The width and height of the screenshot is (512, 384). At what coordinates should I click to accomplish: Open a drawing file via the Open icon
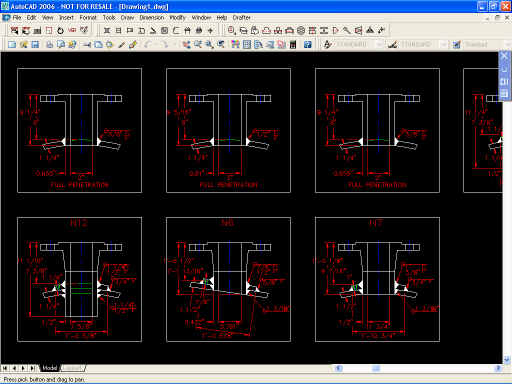point(23,44)
